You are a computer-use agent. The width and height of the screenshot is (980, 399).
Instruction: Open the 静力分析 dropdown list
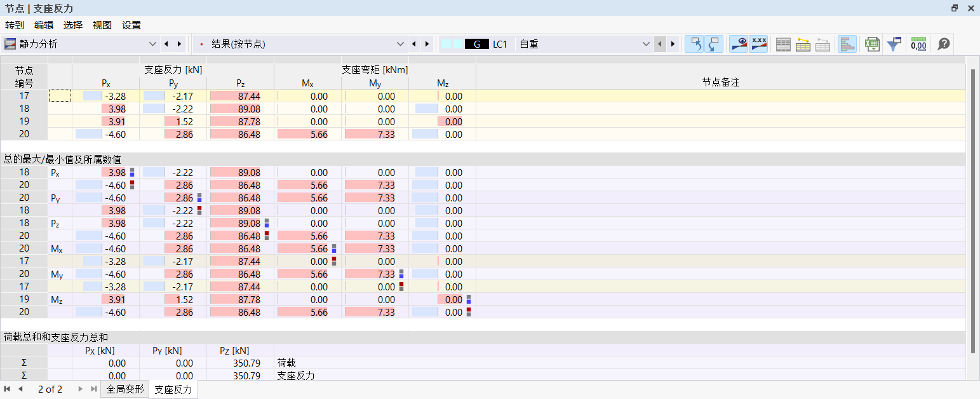(x=152, y=44)
